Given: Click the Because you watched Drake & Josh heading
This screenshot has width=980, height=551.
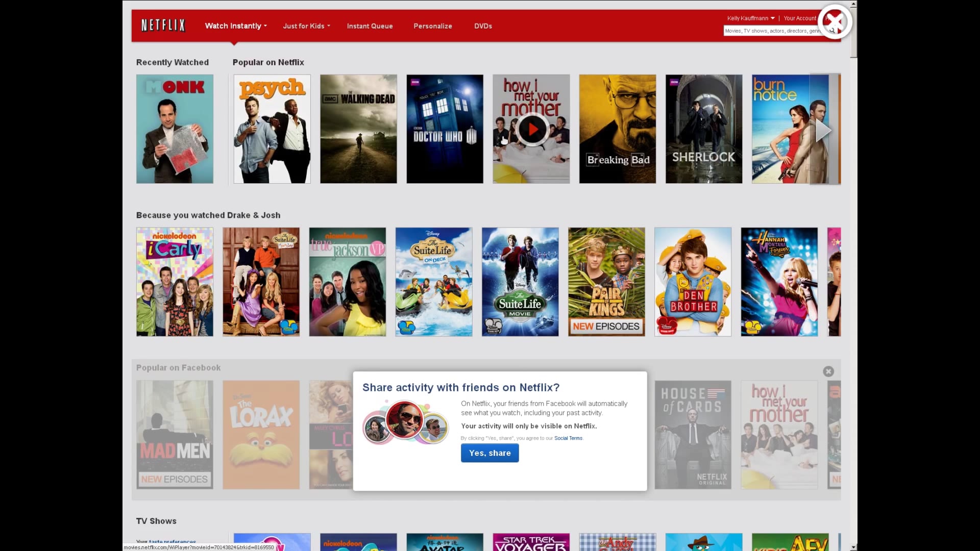Looking at the screenshot, I should (x=208, y=215).
